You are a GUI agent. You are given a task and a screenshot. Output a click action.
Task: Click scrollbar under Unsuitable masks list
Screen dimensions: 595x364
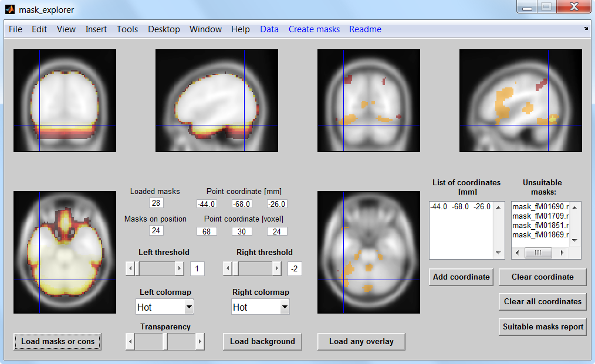pyautogui.click(x=537, y=252)
